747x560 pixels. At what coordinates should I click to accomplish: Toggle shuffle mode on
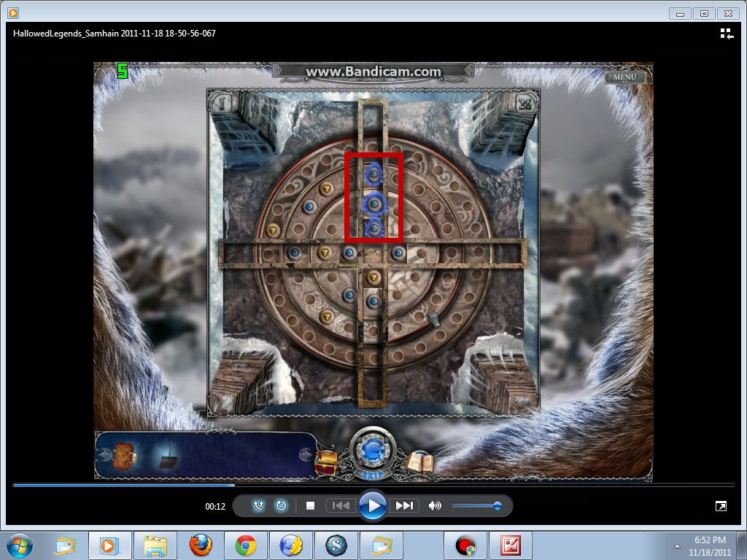258,506
